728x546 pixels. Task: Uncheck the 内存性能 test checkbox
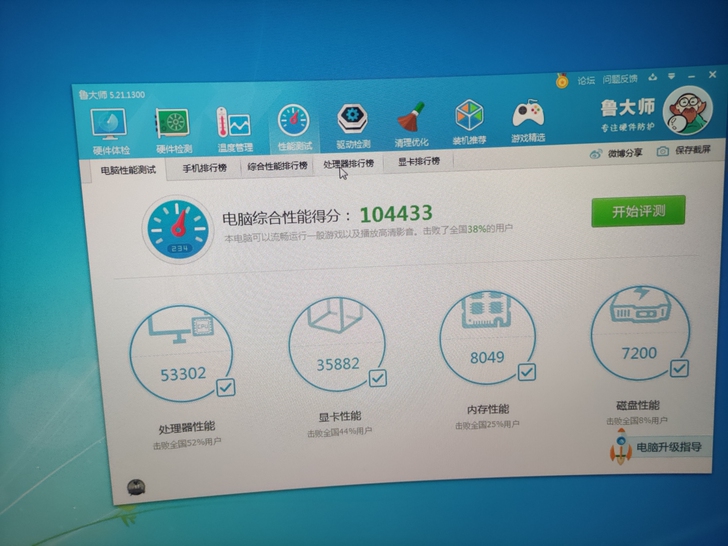(527, 372)
